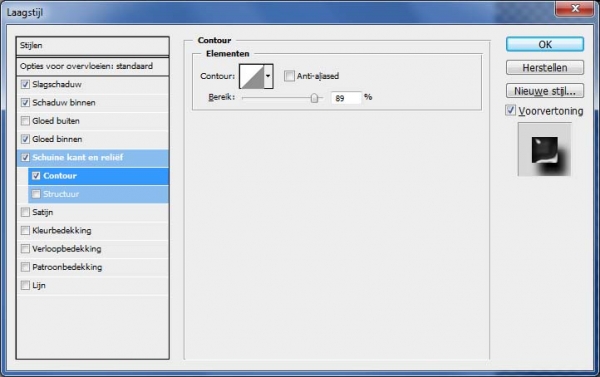600x377 pixels.
Task: Enable the Structuur sub-option checkbox
Action: [36, 194]
